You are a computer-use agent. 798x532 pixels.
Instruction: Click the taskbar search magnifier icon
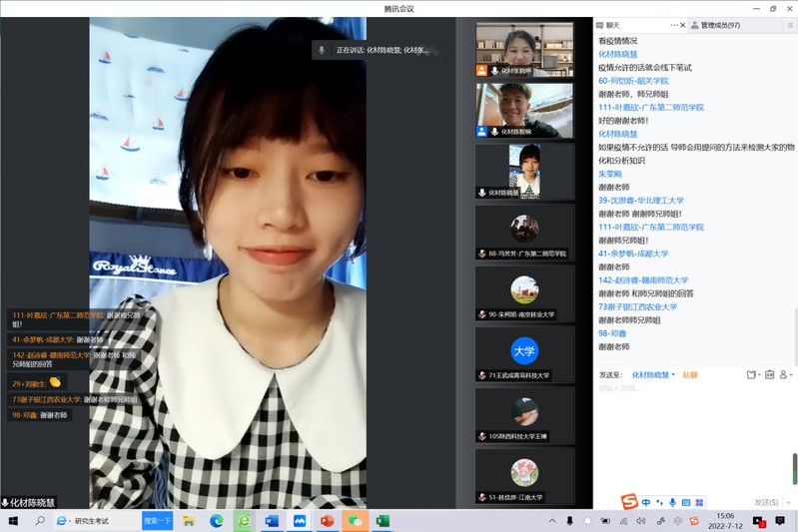pos(41,521)
